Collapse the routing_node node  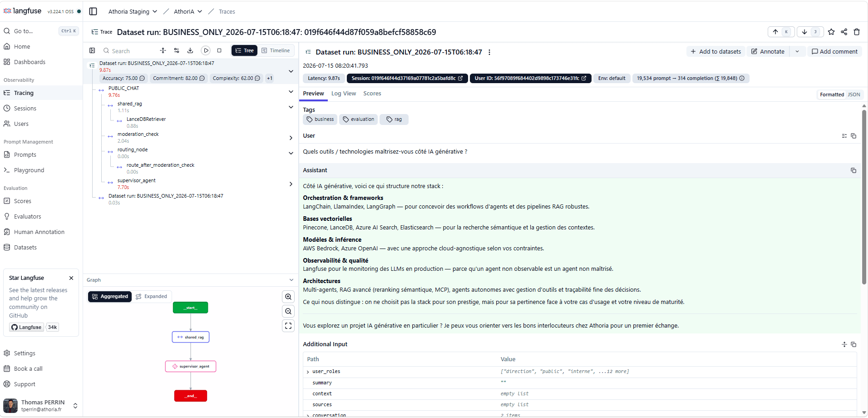(291, 153)
